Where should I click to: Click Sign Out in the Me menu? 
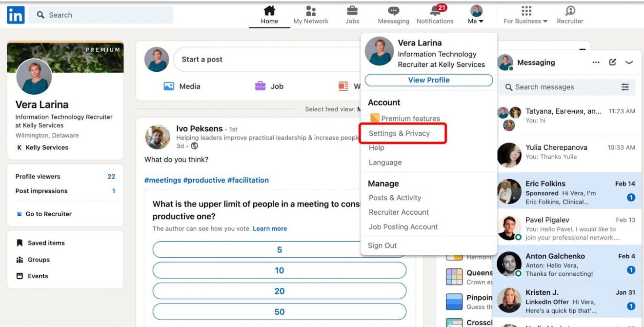382,245
